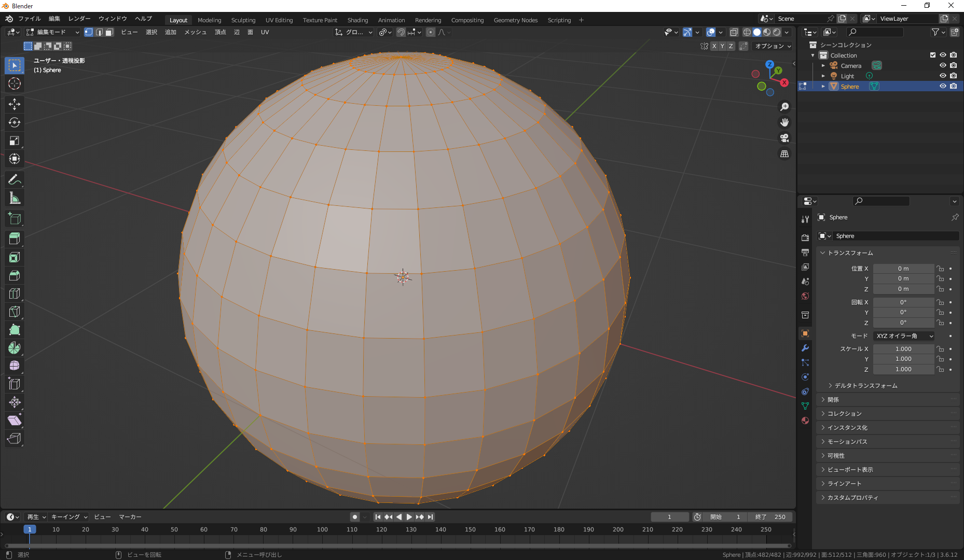This screenshot has width=964, height=560.
Task: Expand the Camera item in outliner
Action: pos(823,66)
